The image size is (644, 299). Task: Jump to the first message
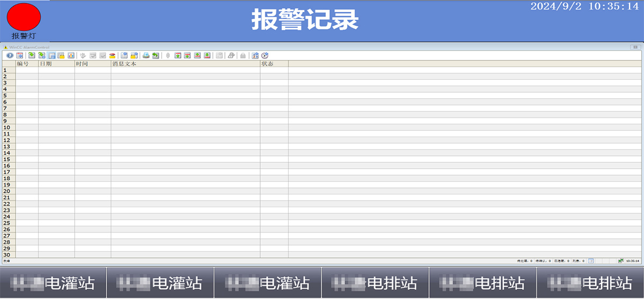178,55
